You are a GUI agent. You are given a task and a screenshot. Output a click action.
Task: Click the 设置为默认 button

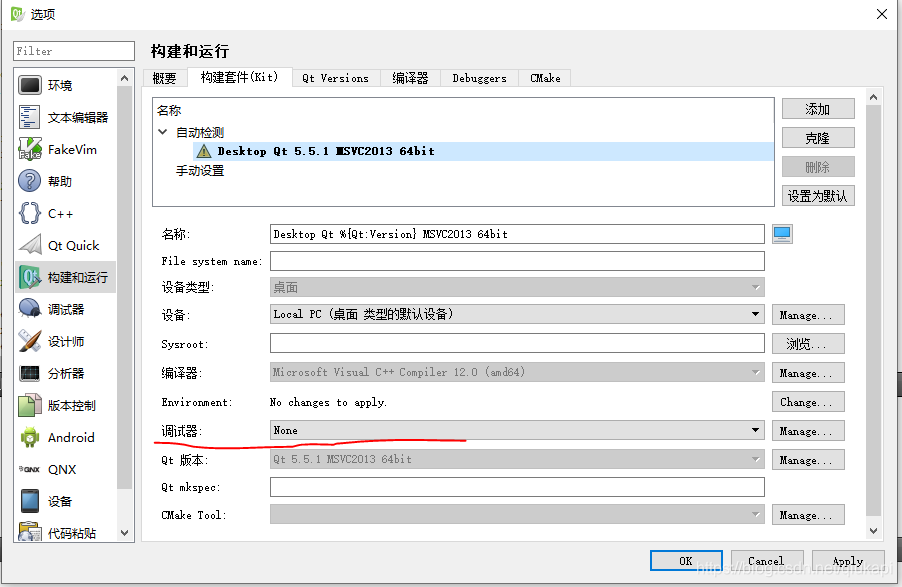[x=818, y=196]
